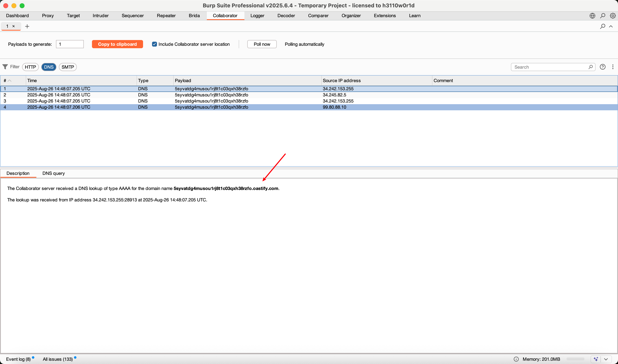Sort by the # column header

pos(13,80)
